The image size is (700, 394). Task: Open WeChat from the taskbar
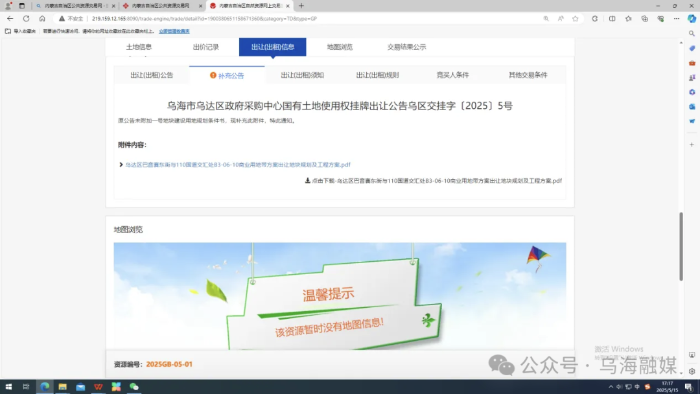[134, 387]
